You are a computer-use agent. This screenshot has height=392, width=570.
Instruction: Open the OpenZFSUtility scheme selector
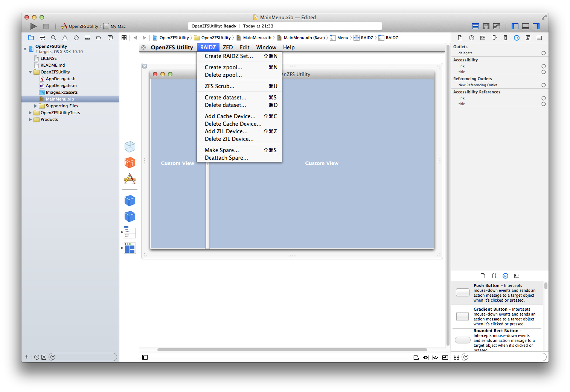coord(80,26)
